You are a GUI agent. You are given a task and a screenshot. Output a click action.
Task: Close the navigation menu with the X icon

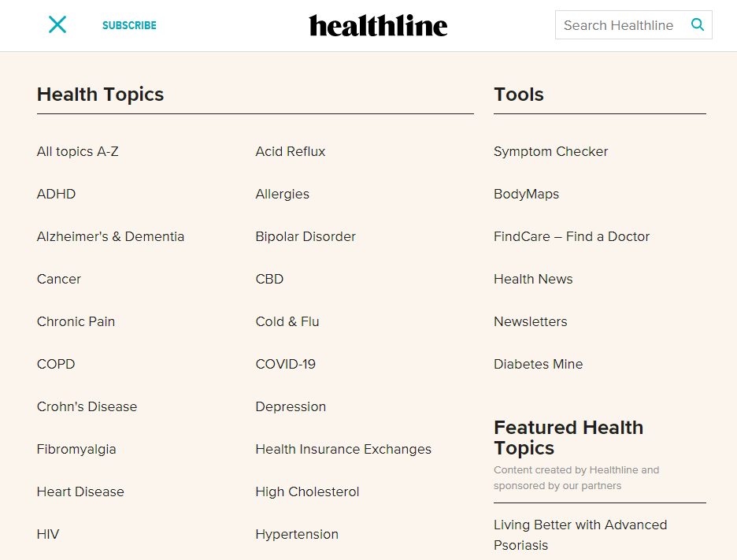point(57,24)
